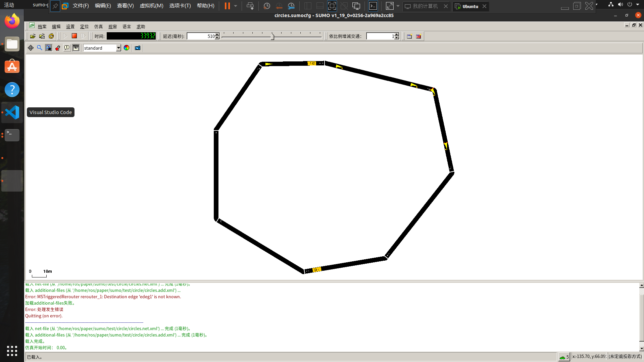
Task: Click the SUMO application icon in the menu bar
Action: pyautogui.click(x=32, y=25)
